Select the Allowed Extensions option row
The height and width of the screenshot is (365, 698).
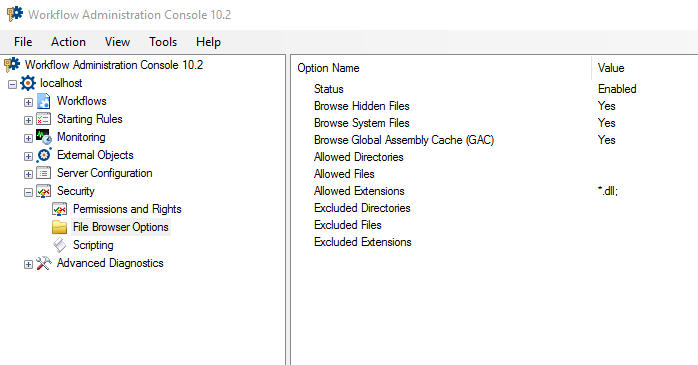(x=494, y=191)
